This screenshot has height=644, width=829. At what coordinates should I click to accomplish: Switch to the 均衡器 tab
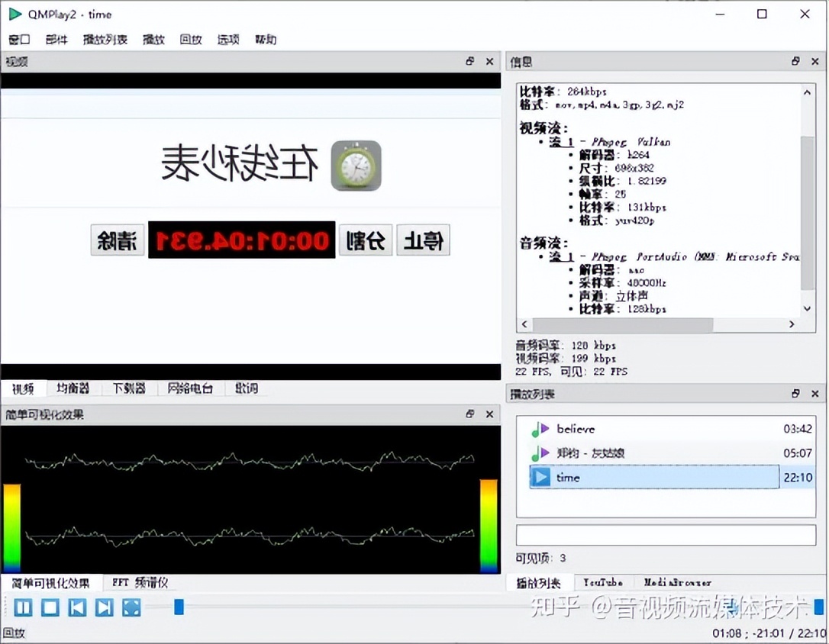(73, 388)
